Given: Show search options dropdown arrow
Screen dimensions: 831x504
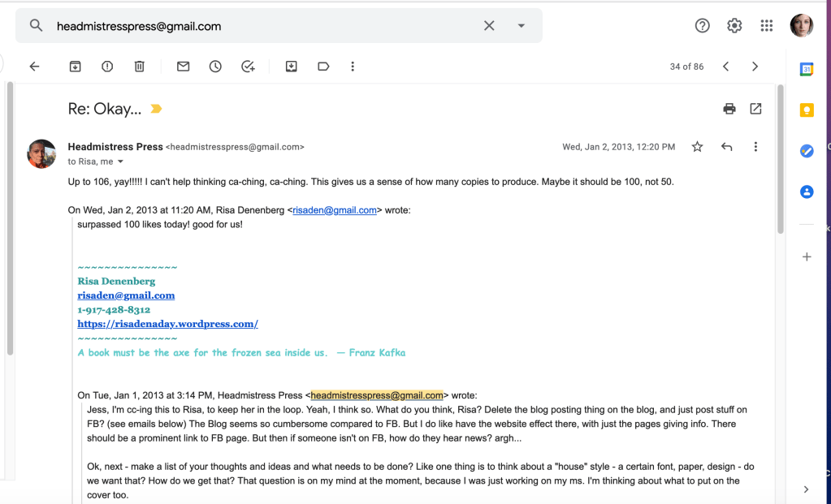Looking at the screenshot, I should (x=522, y=26).
